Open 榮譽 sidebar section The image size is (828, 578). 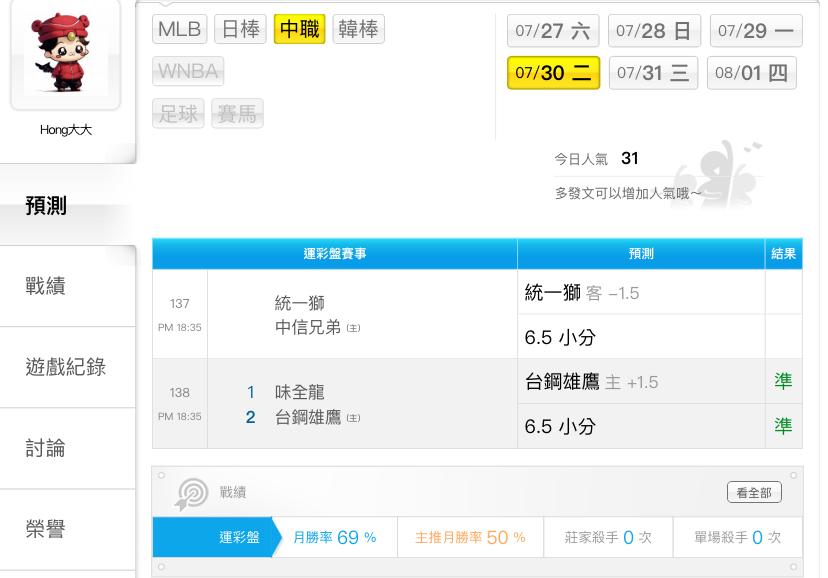click(68, 529)
